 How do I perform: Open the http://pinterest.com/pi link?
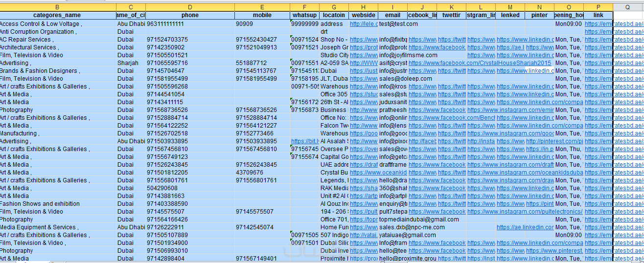tap(554, 141)
